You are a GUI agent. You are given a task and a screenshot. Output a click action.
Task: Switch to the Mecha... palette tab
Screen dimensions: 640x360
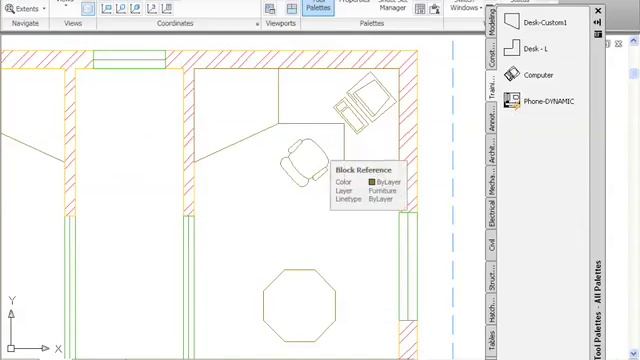pyautogui.click(x=491, y=181)
